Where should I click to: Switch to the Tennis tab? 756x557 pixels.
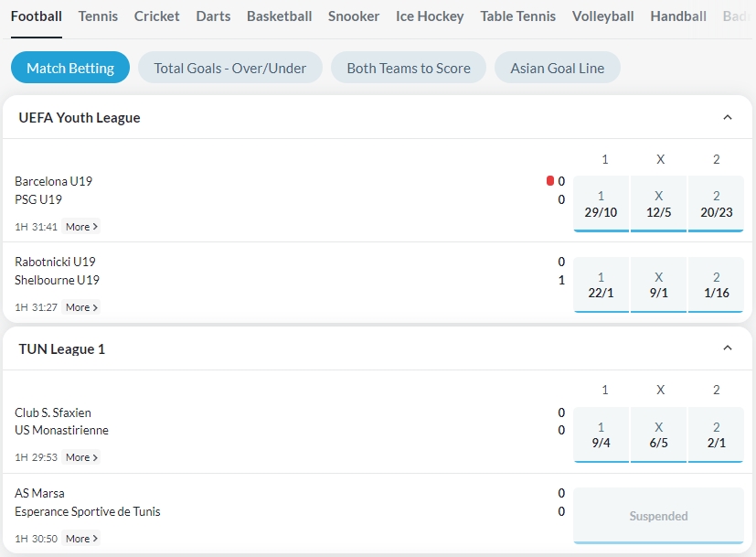[x=98, y=16]
